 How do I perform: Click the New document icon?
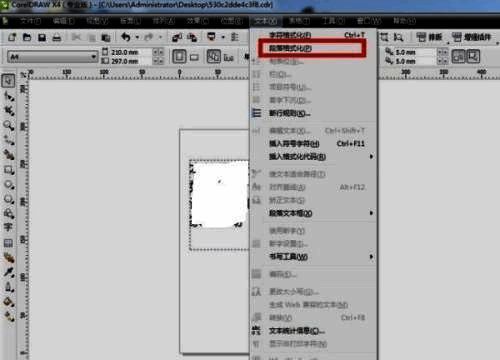coord(12,37)
